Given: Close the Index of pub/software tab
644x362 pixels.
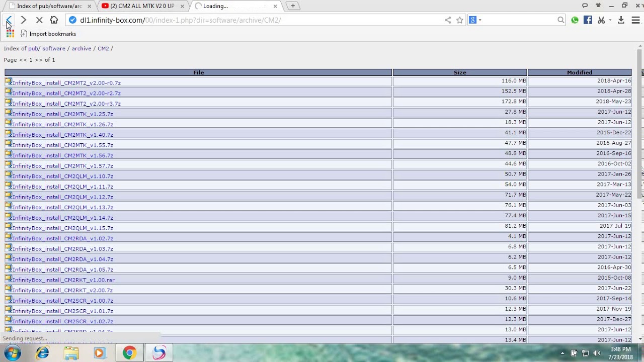Looking at the screenshot, I should (x=89, y=6).
